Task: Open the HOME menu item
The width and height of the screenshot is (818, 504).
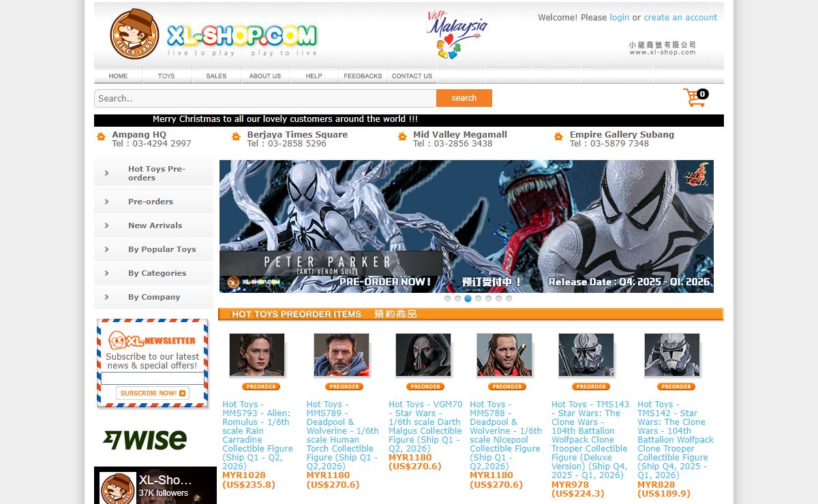Action: tap(118, 76)
